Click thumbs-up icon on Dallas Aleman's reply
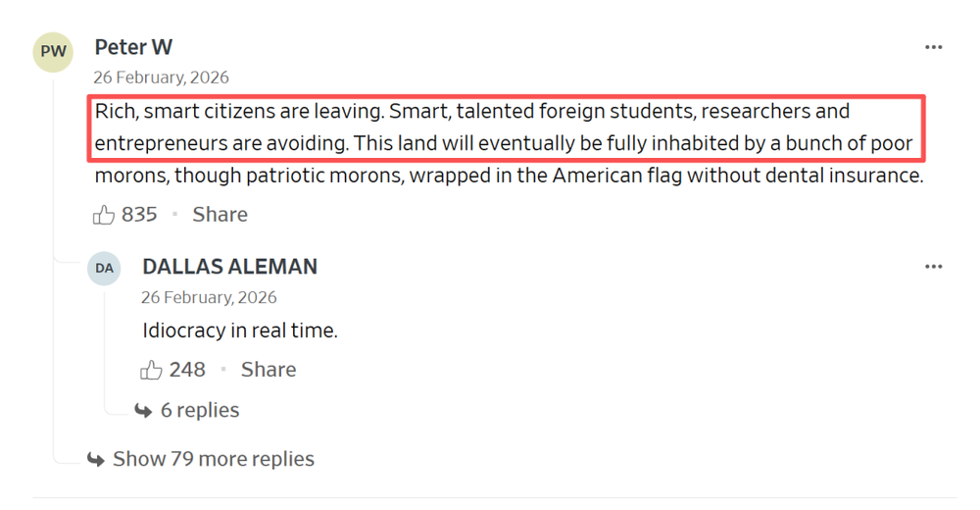The width and height of the screenshot is (980, 510). coord(152,370)
